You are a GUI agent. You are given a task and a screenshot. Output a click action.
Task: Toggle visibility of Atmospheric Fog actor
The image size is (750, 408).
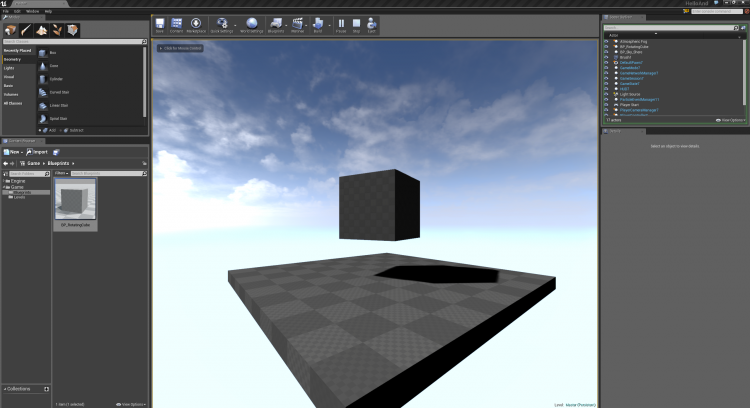[x=606, y=42]
